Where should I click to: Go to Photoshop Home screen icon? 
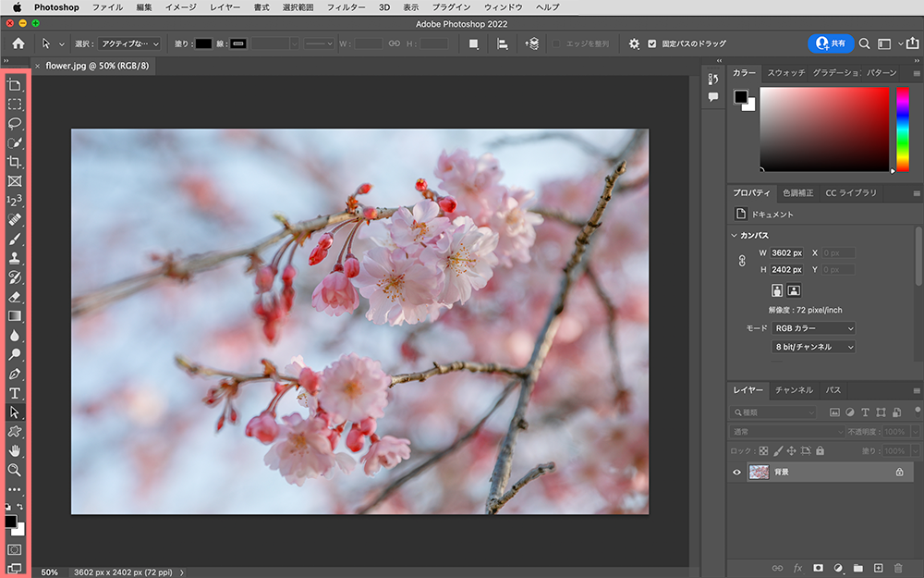click(x=18, y=43)
